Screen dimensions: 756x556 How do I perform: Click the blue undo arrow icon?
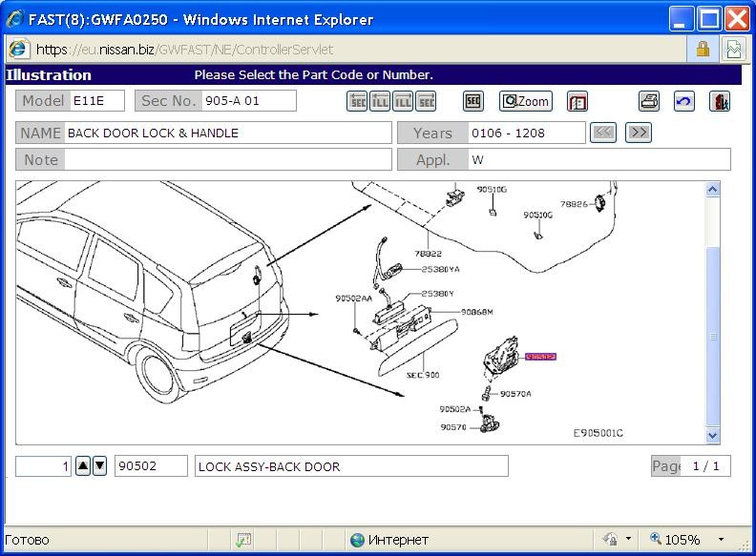(x=683, y=101)
